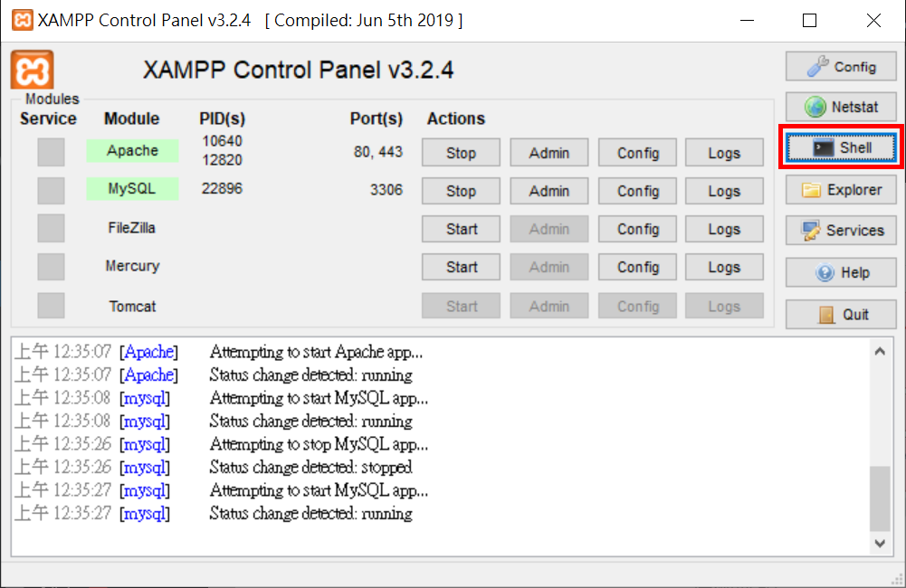Click the Module column header
906x588 pixels.
tap(132, 119)
